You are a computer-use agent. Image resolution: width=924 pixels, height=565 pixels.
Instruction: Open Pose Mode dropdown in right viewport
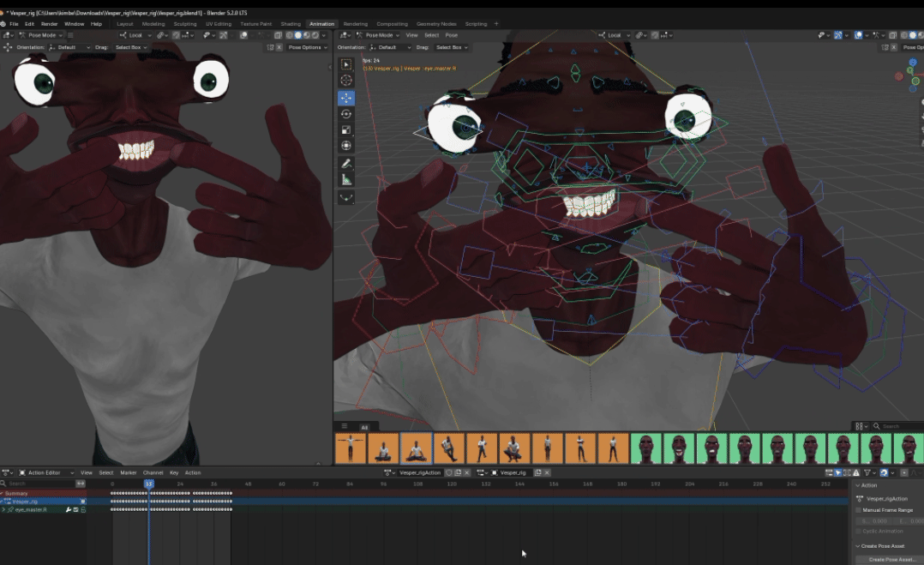[x=378, y=35]
